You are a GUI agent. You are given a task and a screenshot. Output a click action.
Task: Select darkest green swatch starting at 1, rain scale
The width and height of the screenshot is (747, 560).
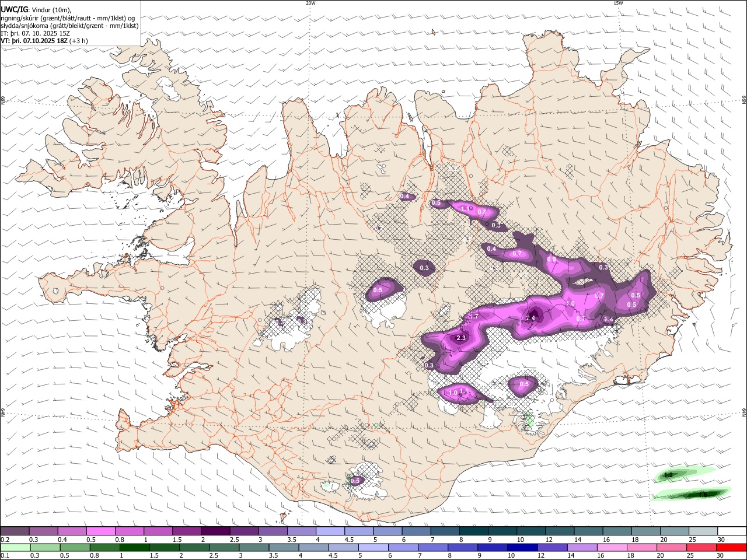134,547
